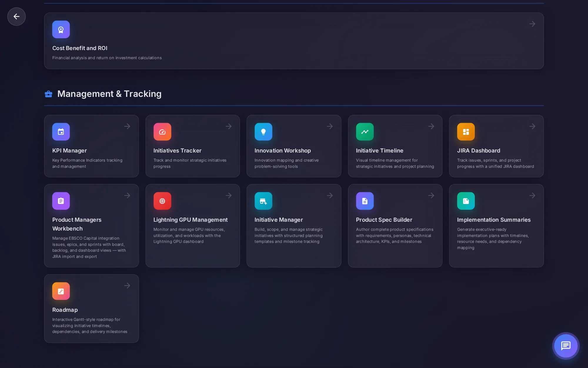Click the arrow on Roadmap card
Image resolution: width=588 pixels, height=368 pixels.
(x=127, y=286)
